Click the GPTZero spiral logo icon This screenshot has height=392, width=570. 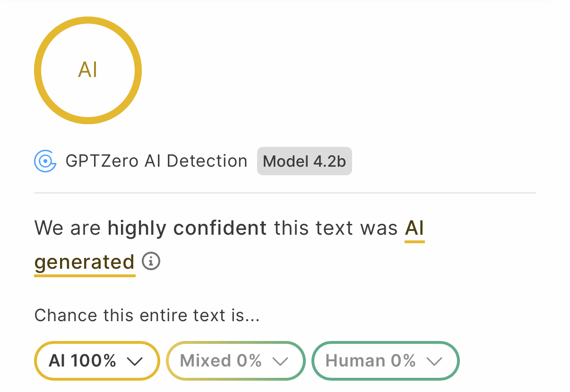45,161
